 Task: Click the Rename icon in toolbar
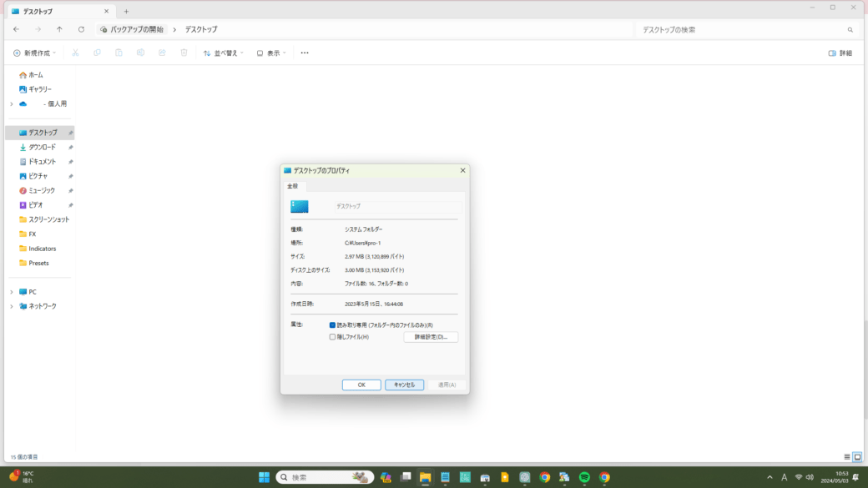[x=140, y=53]
